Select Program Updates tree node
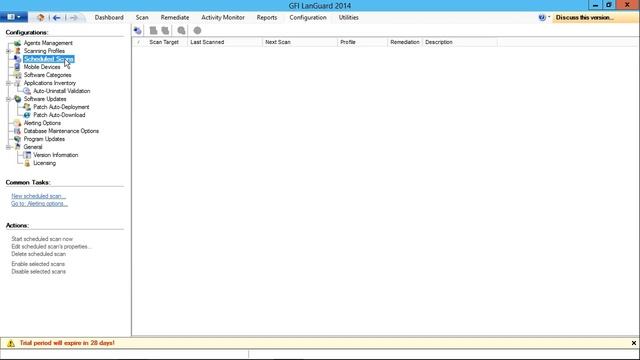 pos(44,139)
